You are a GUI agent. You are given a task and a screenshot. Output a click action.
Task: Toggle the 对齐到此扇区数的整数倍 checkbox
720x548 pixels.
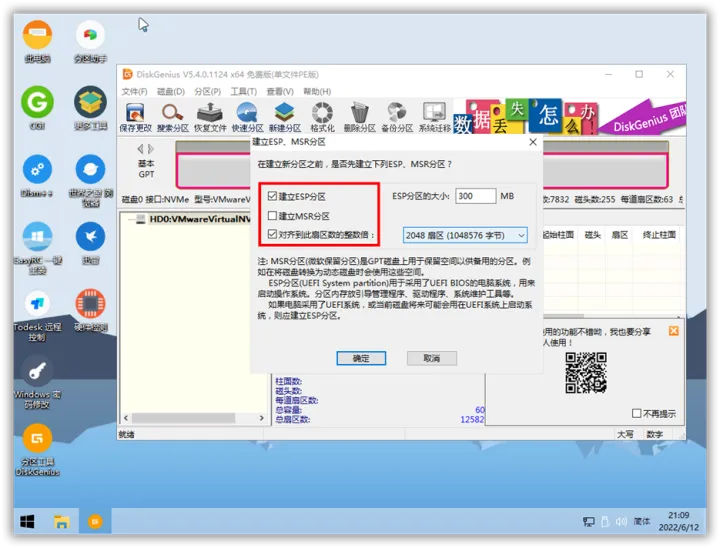pos(272,234)
